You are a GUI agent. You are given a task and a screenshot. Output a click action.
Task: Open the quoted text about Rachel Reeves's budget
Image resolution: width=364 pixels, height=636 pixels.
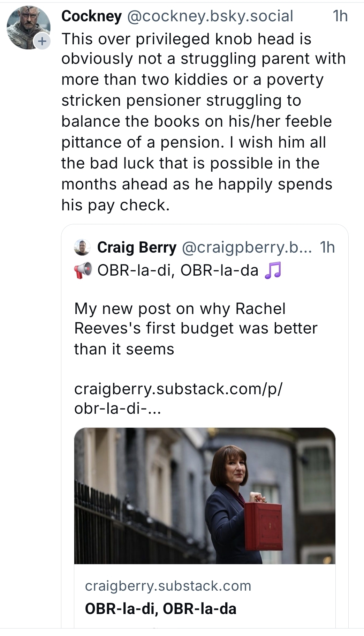(195, 329)
